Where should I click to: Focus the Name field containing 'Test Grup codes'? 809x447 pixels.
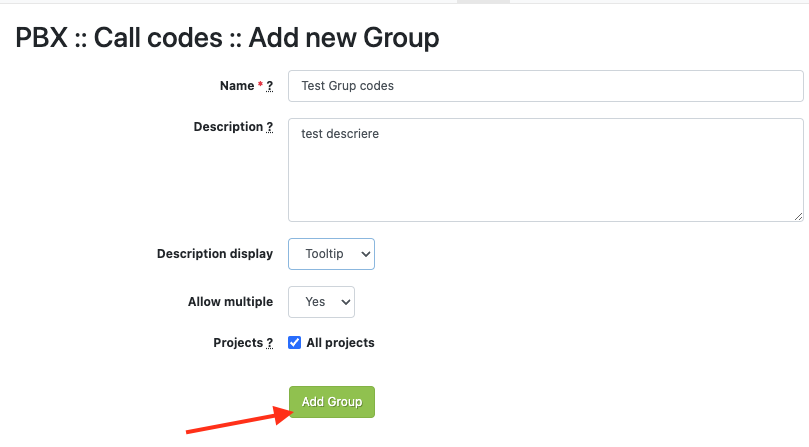click(x=545, y=86)
